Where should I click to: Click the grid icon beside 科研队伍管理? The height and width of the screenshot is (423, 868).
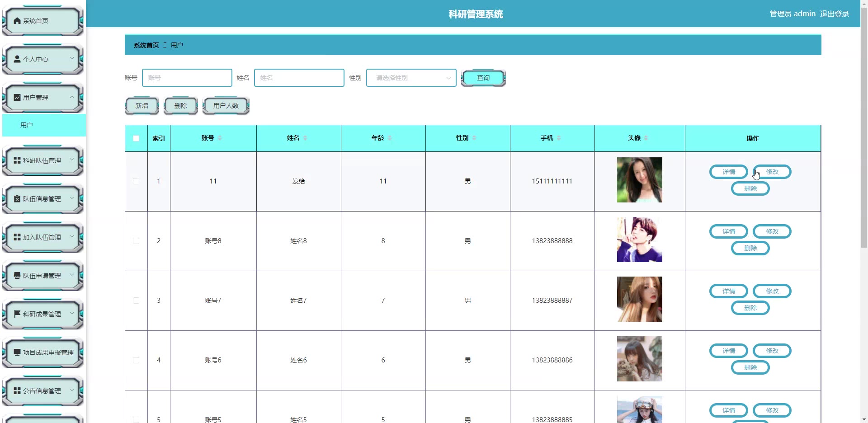[x=17, y=160]
